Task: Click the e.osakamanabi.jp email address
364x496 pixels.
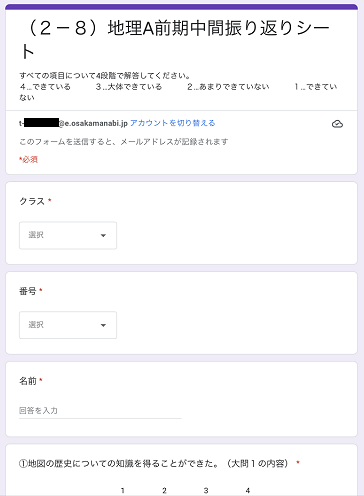Action: click(73, 123)
